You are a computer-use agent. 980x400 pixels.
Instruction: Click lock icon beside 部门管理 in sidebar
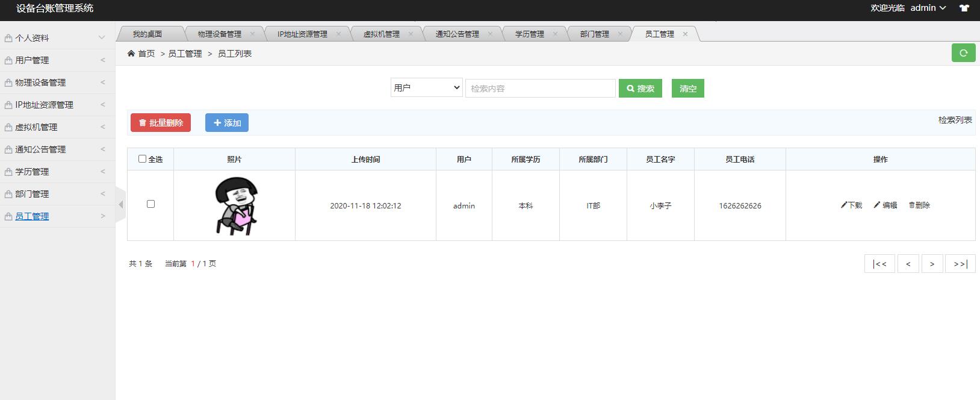pos(8,194)
